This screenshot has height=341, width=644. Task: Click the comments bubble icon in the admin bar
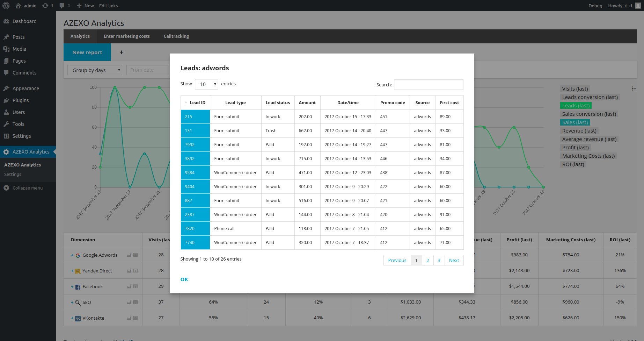[62, 6]
